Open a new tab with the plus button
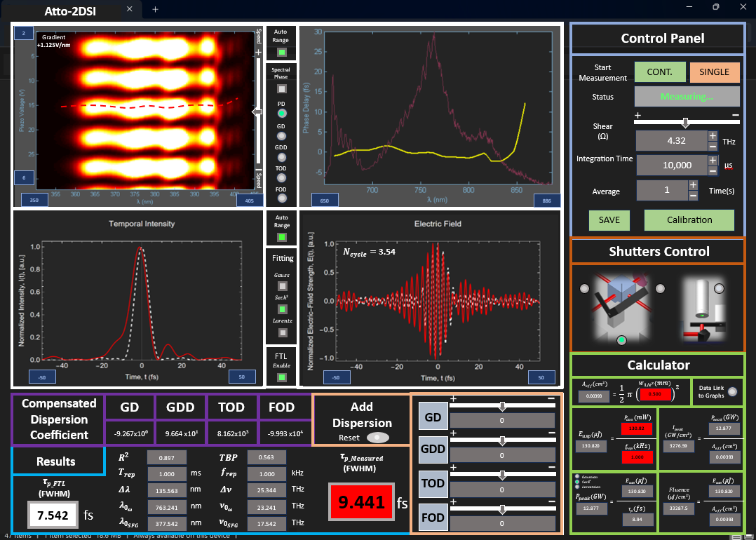The image size is (756, 540). [x=155, y=9]
